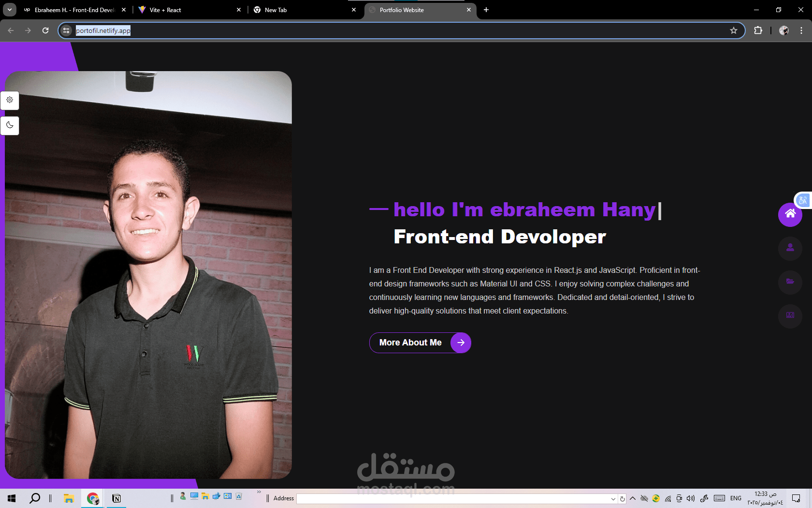The image size is (812, 508).
Task: Open the Chrome profile avatar
Action: point(784,30)
